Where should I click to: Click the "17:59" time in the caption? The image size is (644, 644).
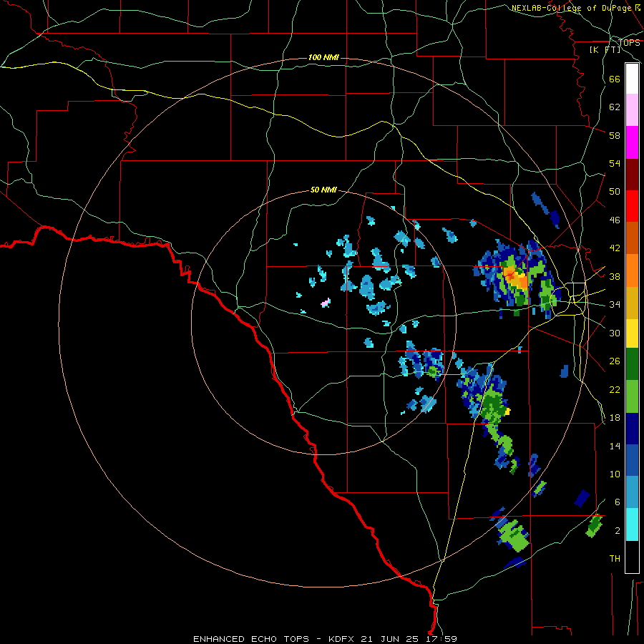(440, 639)
